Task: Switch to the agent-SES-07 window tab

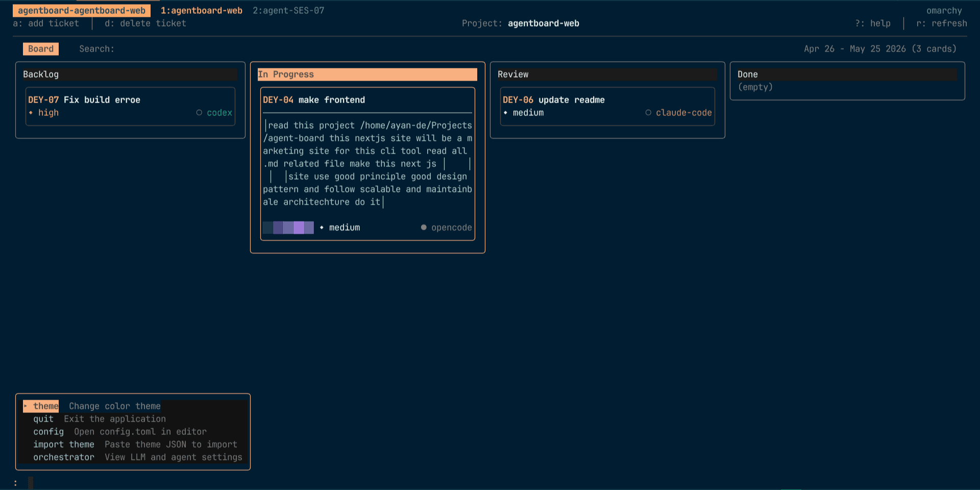Action: pyautogui.click(x=288, y=10)
